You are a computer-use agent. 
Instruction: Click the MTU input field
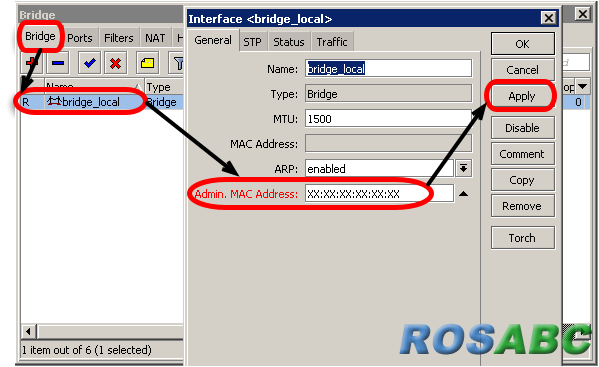pos(389,119)
